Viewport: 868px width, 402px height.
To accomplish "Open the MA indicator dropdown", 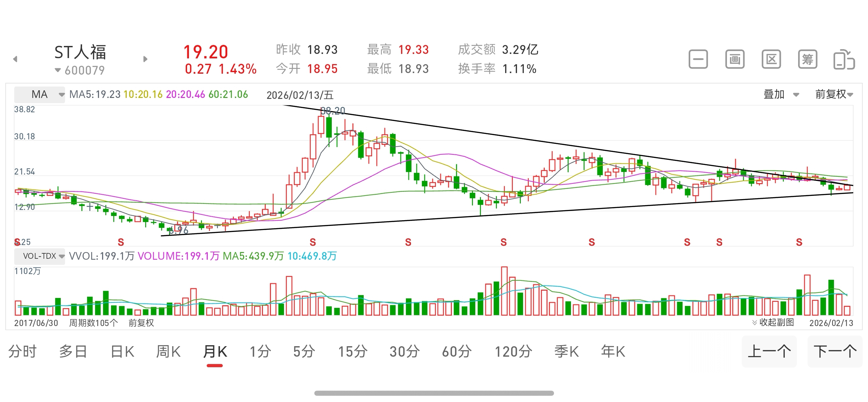I will click(40, 94).
